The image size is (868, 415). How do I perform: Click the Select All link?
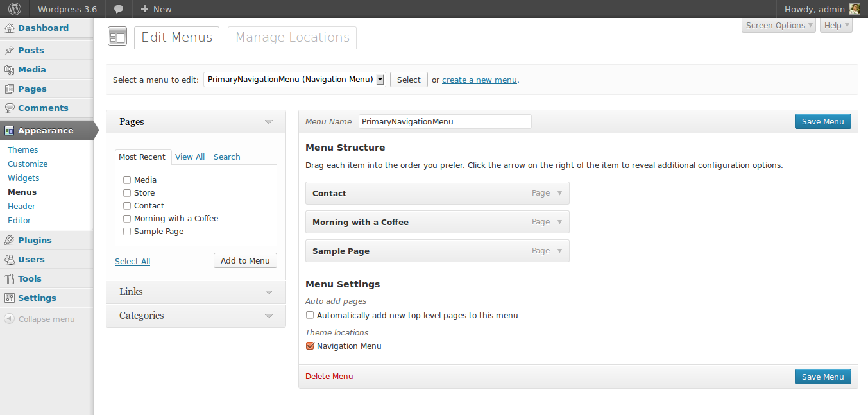[x=132, y=261]
